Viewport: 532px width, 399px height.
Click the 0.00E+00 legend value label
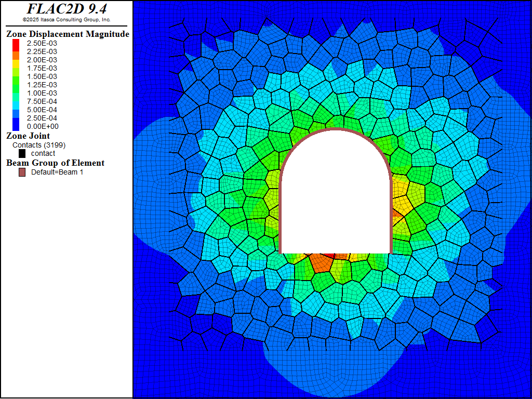tap(42, 126)
